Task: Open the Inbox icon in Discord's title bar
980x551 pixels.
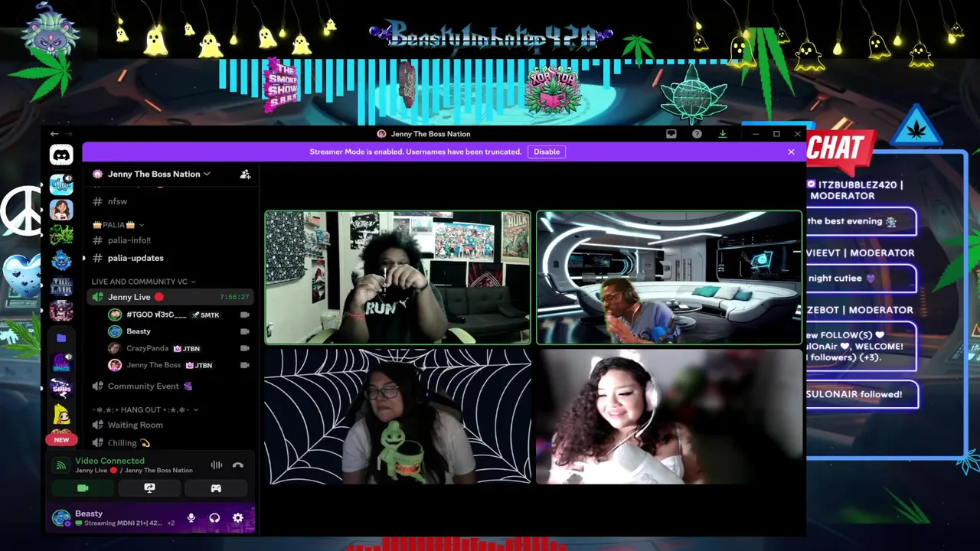Action: coord(671,134)
